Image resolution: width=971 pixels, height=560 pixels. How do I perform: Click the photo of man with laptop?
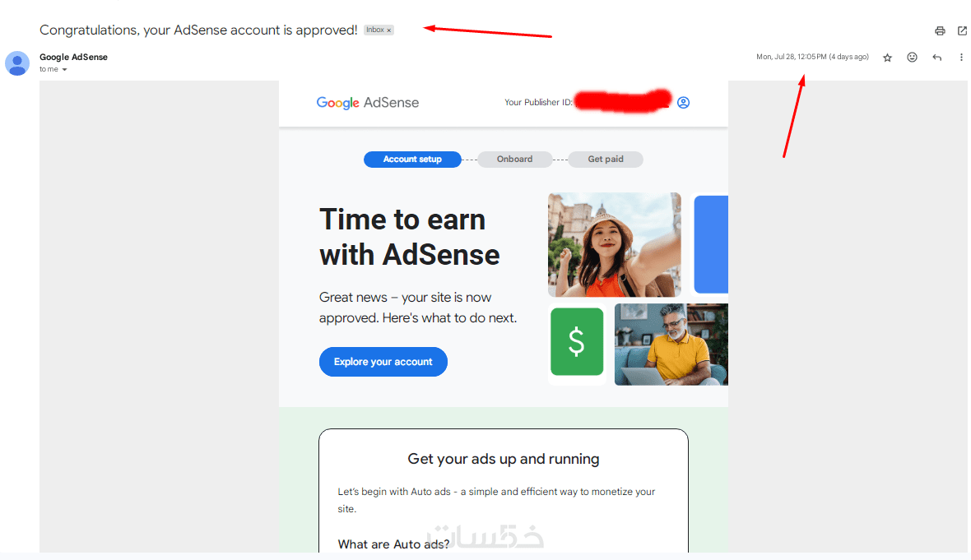(671, 345)
